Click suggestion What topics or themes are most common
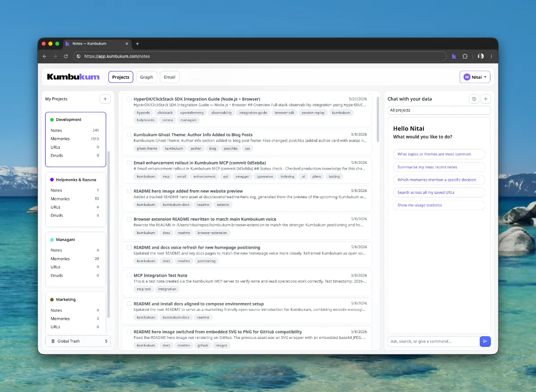Screen dimensions: 536x392 point(439,154)
